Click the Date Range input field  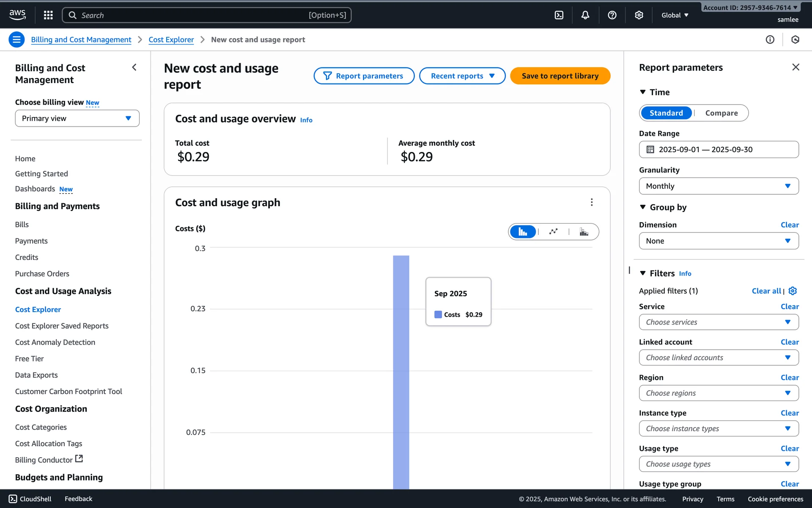[x=719, y=149]
